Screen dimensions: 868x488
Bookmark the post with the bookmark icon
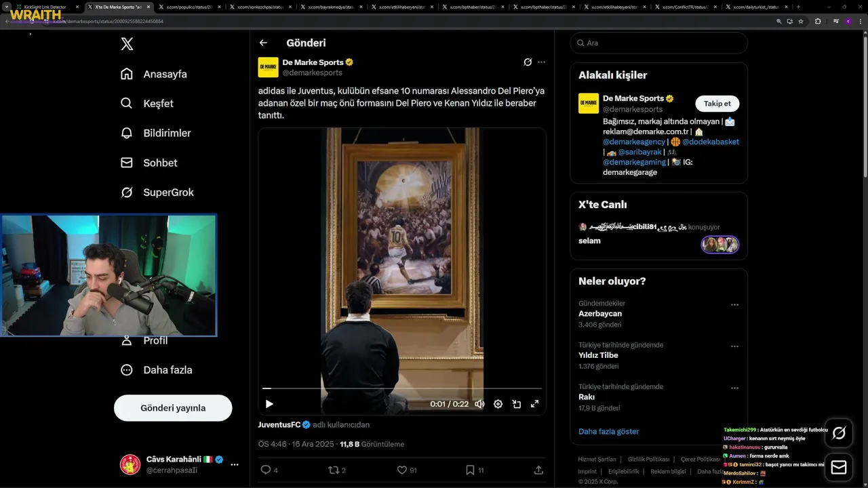point(471,470)
